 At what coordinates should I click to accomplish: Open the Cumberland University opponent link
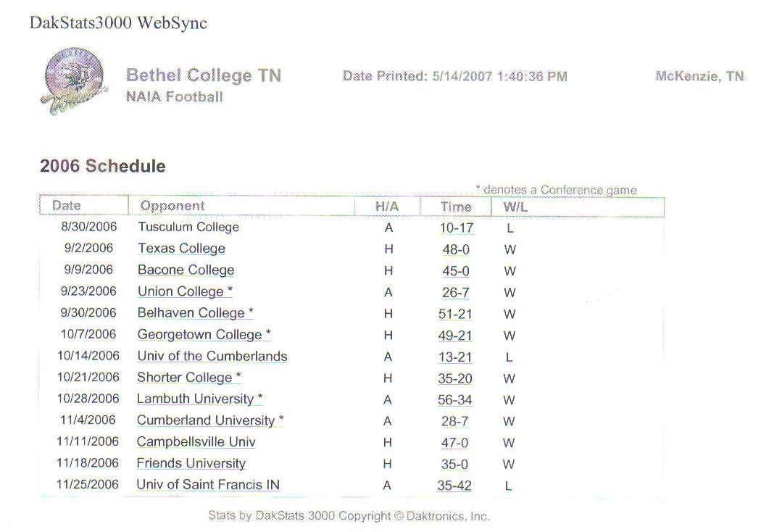coord(210,420)
